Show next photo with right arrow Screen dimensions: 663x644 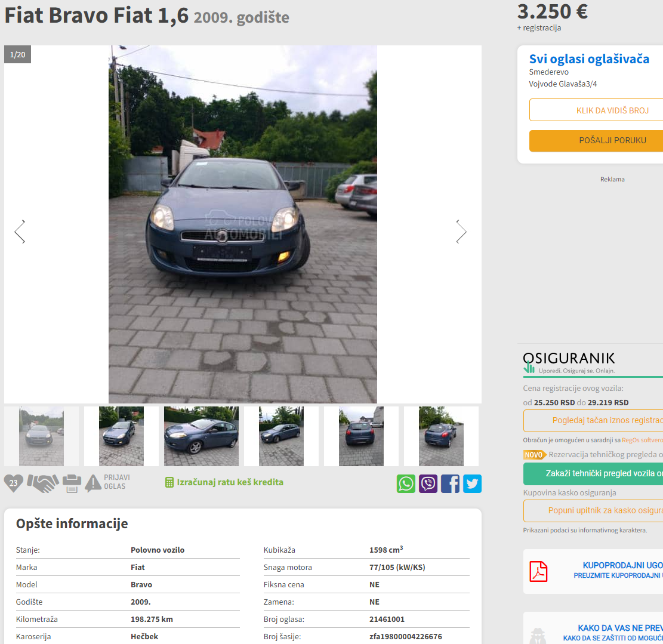pyautogui.click(x=461, y=232)
